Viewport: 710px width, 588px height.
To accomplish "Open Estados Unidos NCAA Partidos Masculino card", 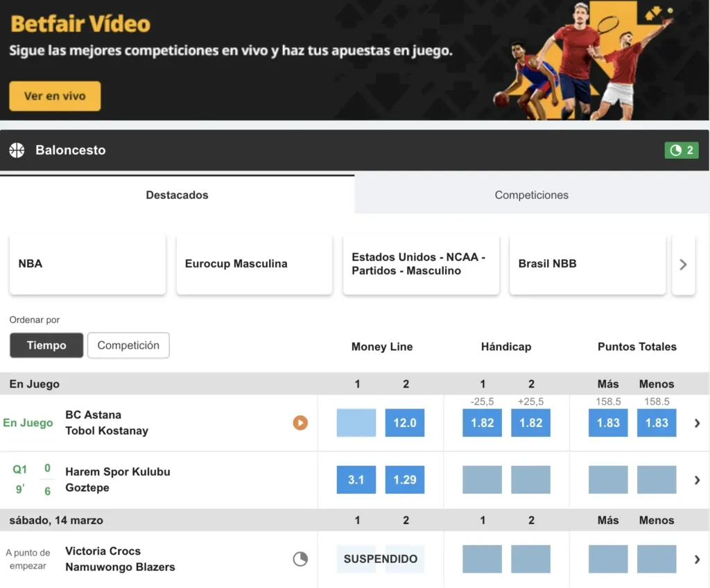I will tap(421, 264).
